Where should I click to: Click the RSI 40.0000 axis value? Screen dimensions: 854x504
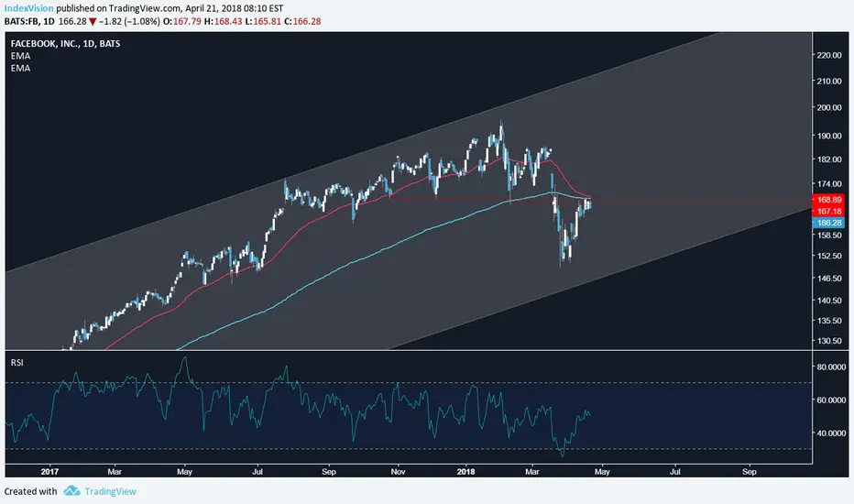click(832, 433)
